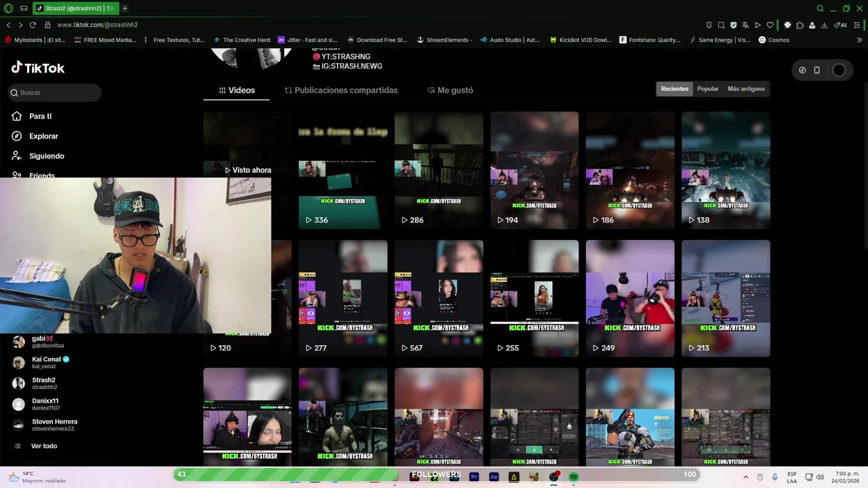Go forward to the next page
Viewport: 868px width, 488px height.
(x=20, y=25)
